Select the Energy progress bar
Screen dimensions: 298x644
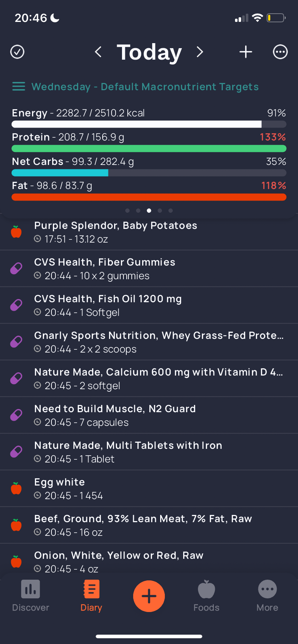149,124
